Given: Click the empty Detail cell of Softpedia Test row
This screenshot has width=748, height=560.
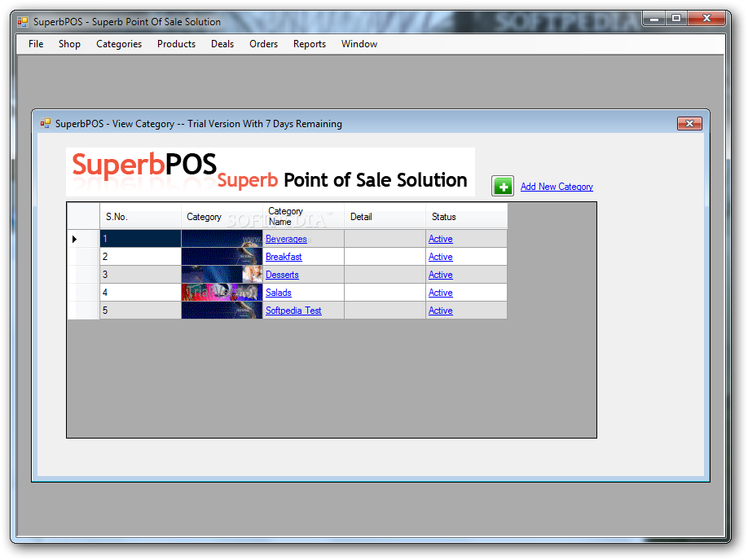Looking at the screenshot, I should [x=385, y=311].
